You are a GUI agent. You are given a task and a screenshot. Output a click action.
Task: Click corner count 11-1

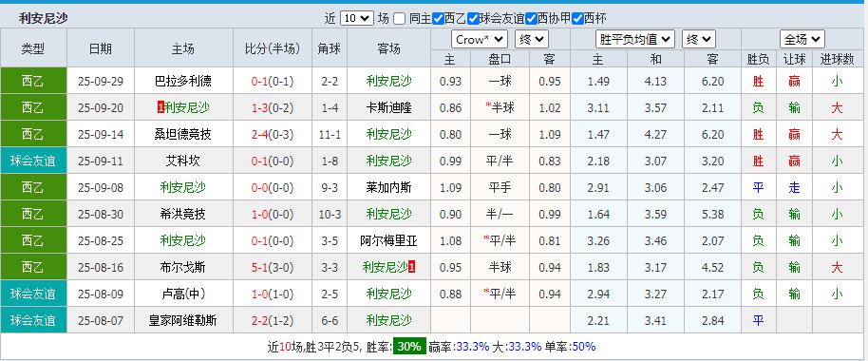pos(330,135)
